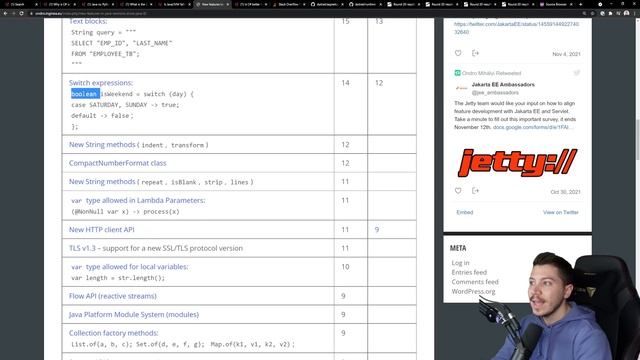Click preview version 9 in HTTP client row
640x360 pixels.
click(x=377, y=229)
